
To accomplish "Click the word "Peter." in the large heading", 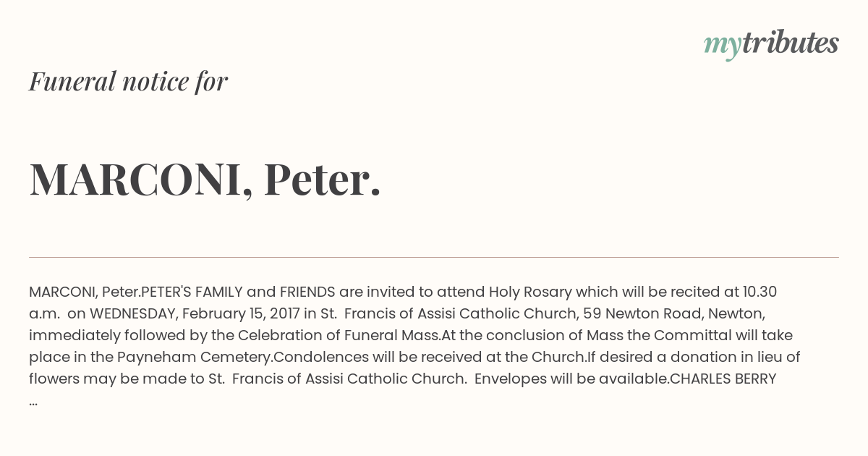I will click(322, 179).
